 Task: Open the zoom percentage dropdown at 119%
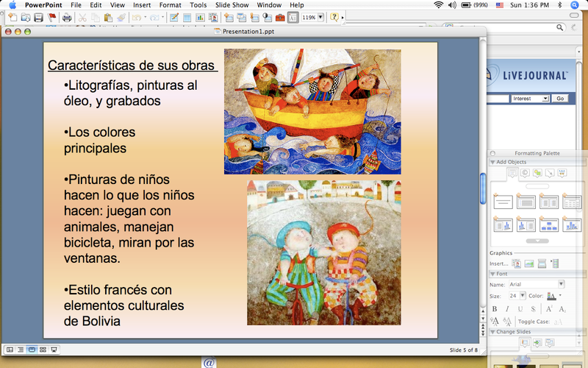pos(320,17)
